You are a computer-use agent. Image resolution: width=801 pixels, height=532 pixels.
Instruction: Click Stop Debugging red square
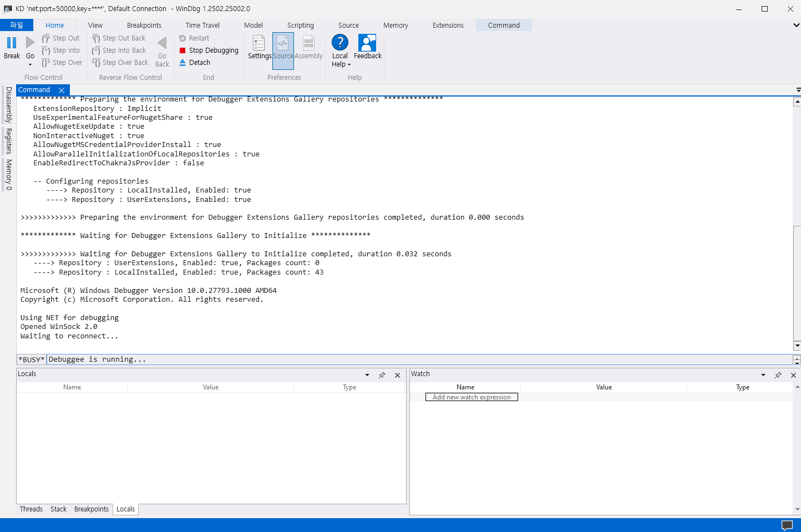tap(182, 50)
